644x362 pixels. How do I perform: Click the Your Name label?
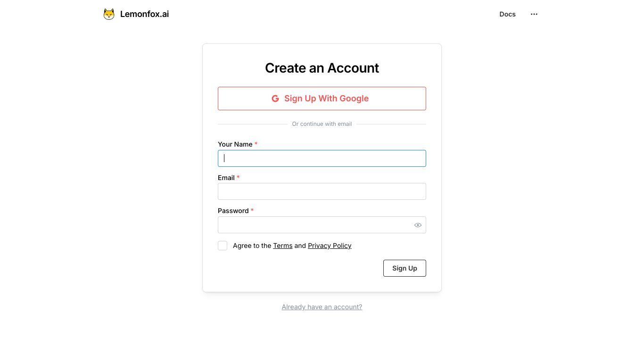click(235, 144)
